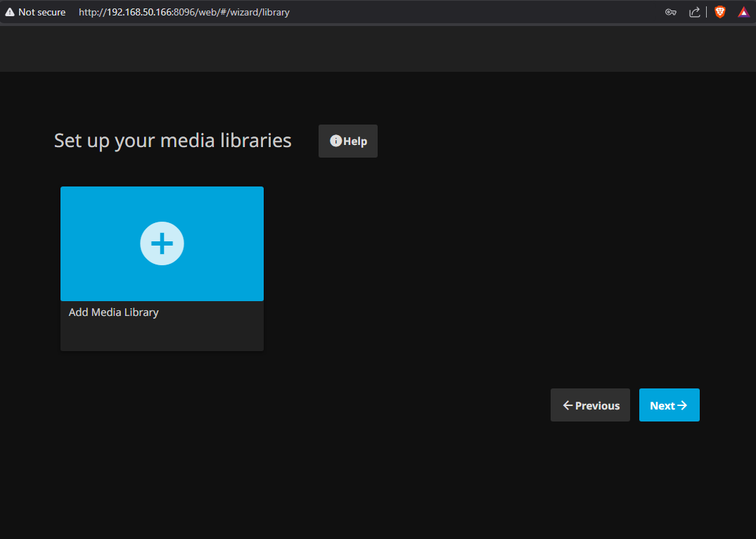Click the blue Add Media Library card
Screen dimensions: 756x539
click(162, 243)
